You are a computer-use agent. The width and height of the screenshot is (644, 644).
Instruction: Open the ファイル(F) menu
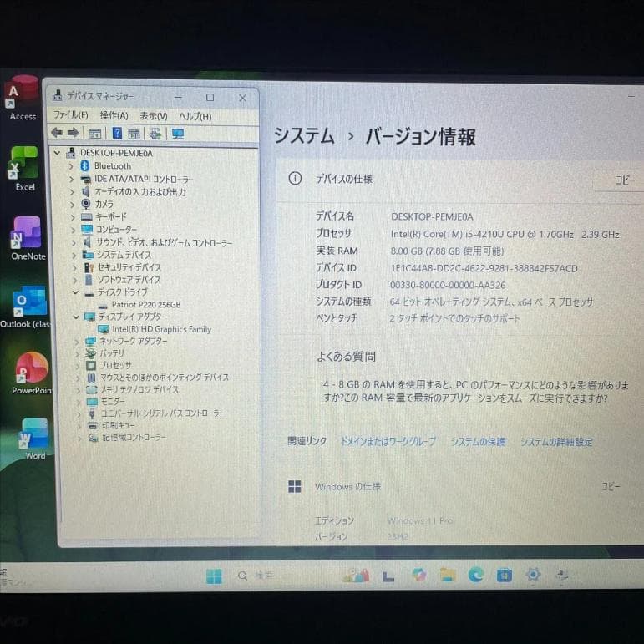click(x=71, y=115)
